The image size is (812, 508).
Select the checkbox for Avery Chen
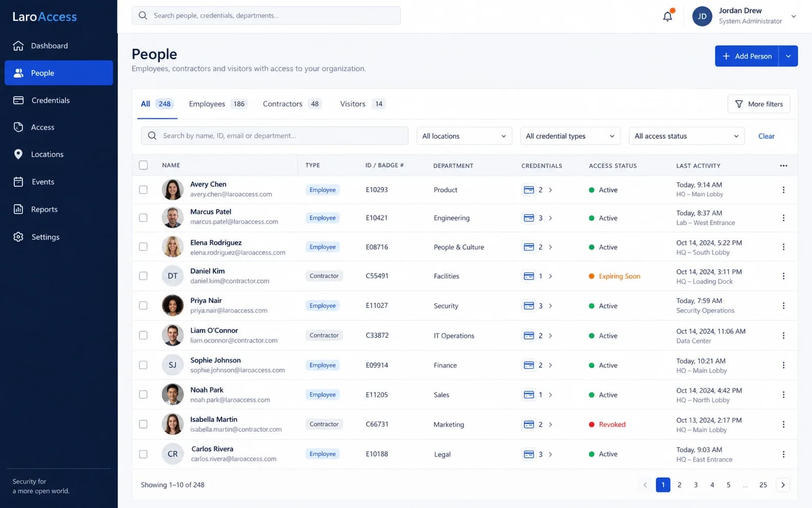[143, 190]
